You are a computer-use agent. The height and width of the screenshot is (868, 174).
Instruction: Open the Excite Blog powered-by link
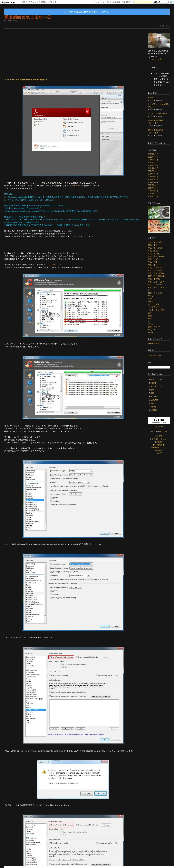pos(163,431)
